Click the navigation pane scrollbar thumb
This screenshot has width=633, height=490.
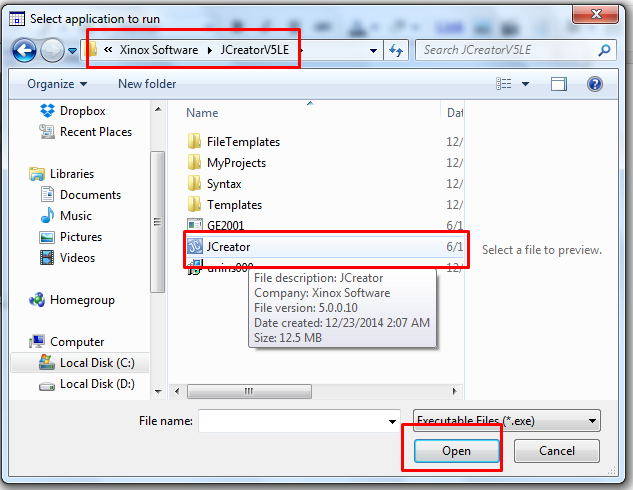(157, 222)
